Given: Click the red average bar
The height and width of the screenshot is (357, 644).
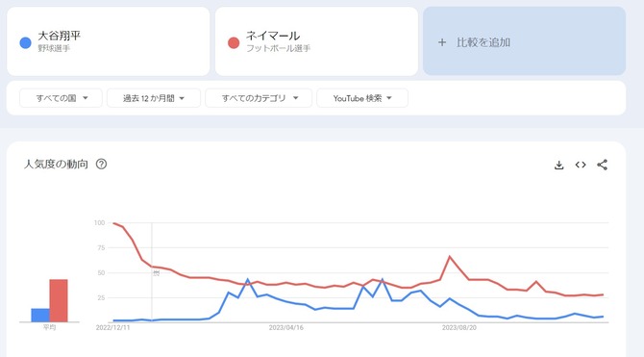Looking at the screenshot, I should [x=59, y=300].
